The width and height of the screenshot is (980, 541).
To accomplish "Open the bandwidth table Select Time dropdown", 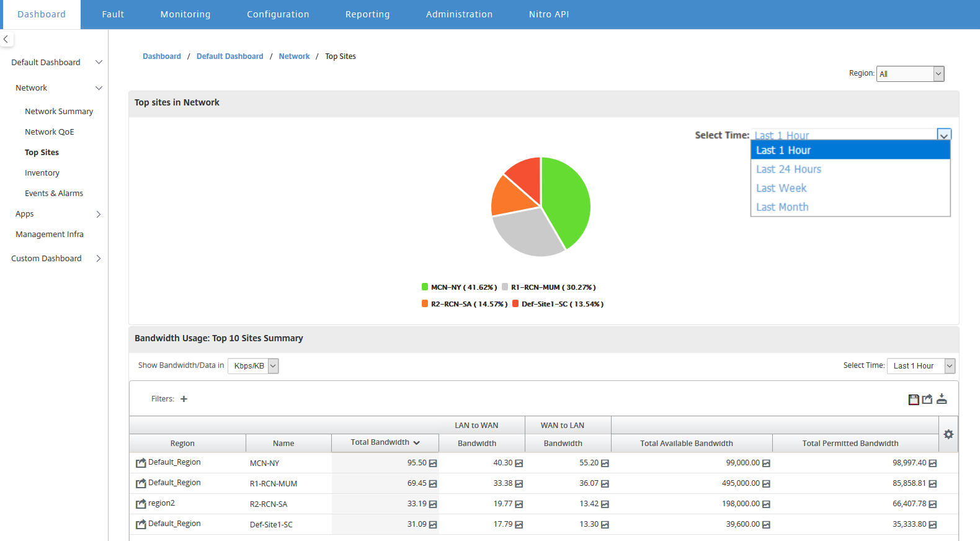I will pos(920,366).
